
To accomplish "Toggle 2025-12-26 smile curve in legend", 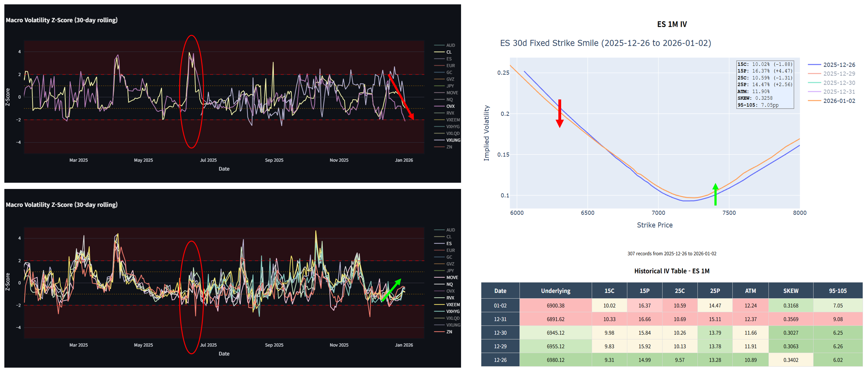I will (832, 65).
